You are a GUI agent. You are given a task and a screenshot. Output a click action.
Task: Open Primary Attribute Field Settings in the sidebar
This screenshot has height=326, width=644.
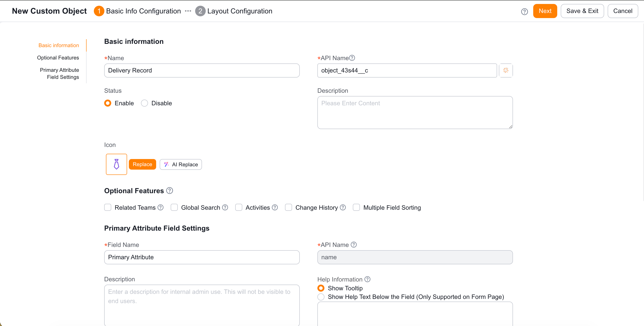pos(59,74)
